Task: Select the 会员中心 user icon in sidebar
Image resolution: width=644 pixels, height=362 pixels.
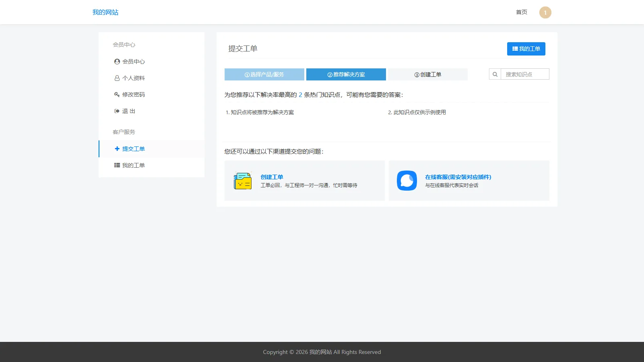Action: (x=116, y=61)
